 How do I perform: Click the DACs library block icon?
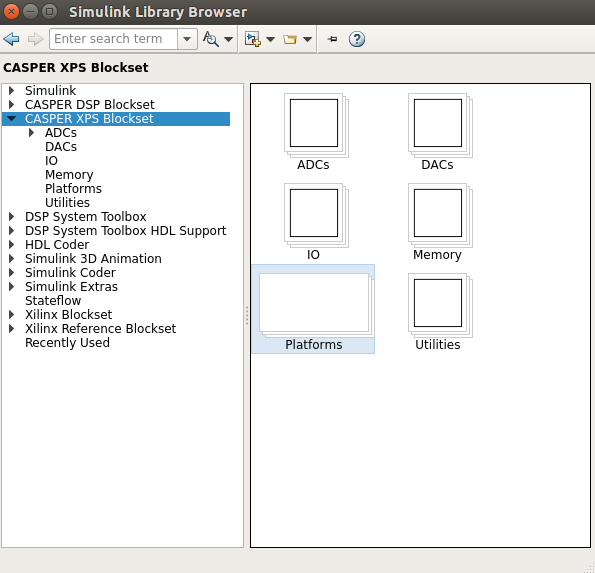tap(440, 125)
